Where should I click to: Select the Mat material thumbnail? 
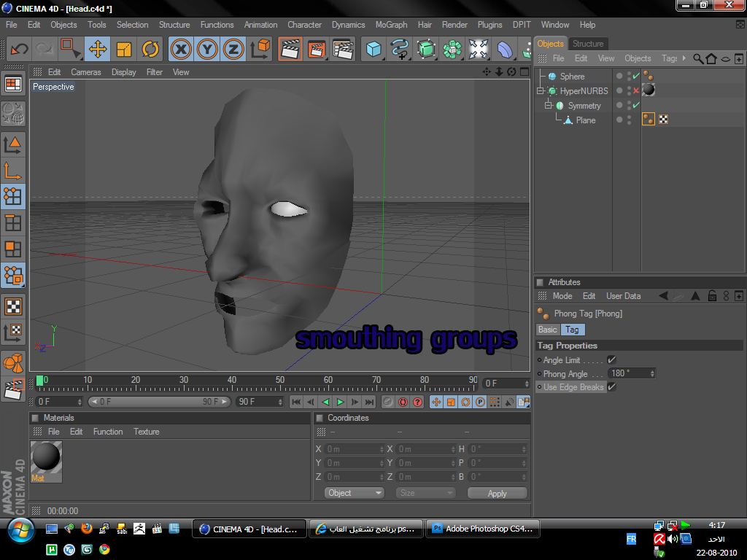point(46,462)
